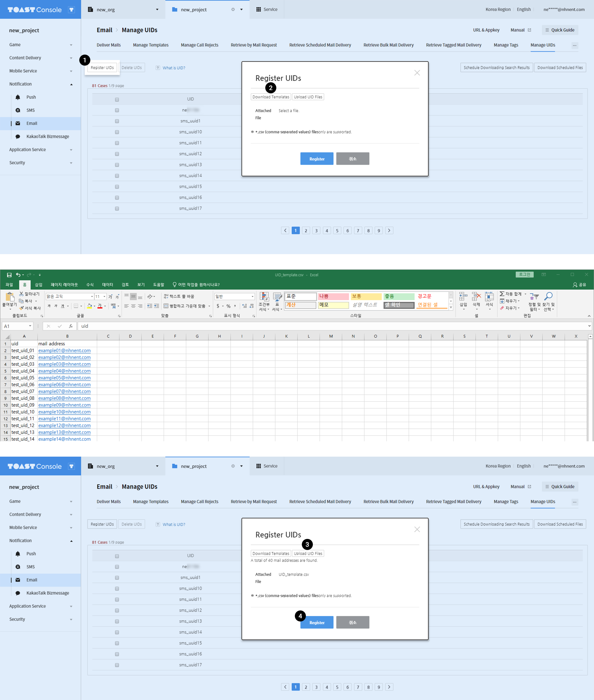594x700 pixels.
Task: Tick the UID header select-all checkbox in lower console
Action: coord(117,556)
